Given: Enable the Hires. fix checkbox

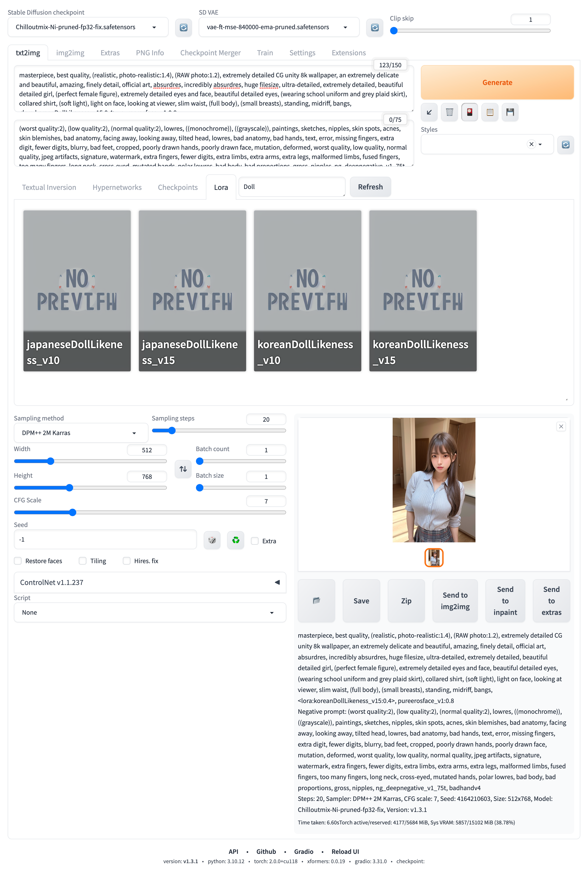Looking at the screenshot, I should (x=127, y=561).
